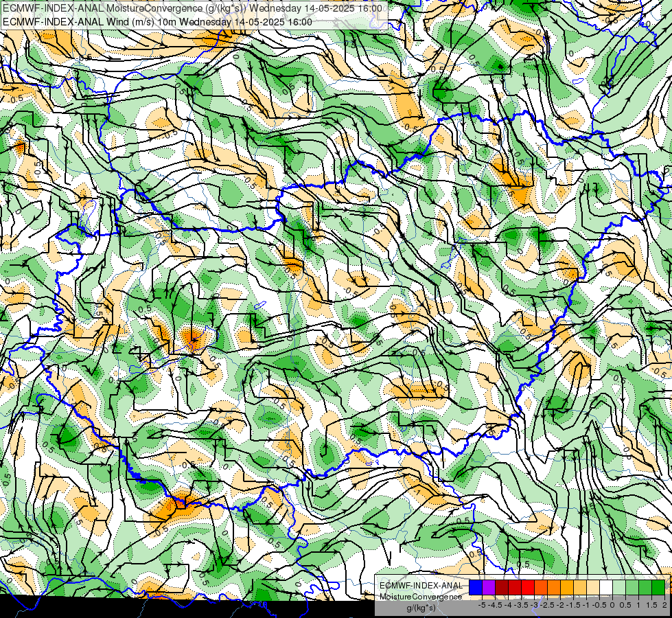Click the MoistureConvergence title line at top

192,8
